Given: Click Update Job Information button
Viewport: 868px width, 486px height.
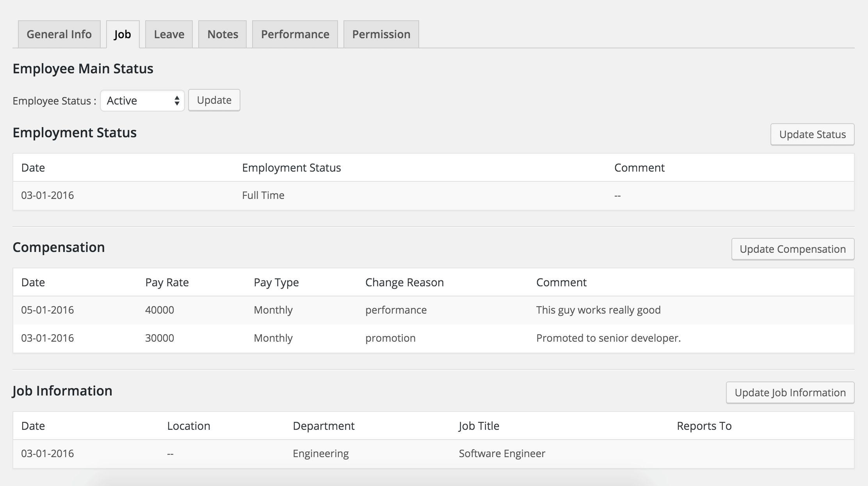Looking at the screenshot, I should tap(790, 393).
